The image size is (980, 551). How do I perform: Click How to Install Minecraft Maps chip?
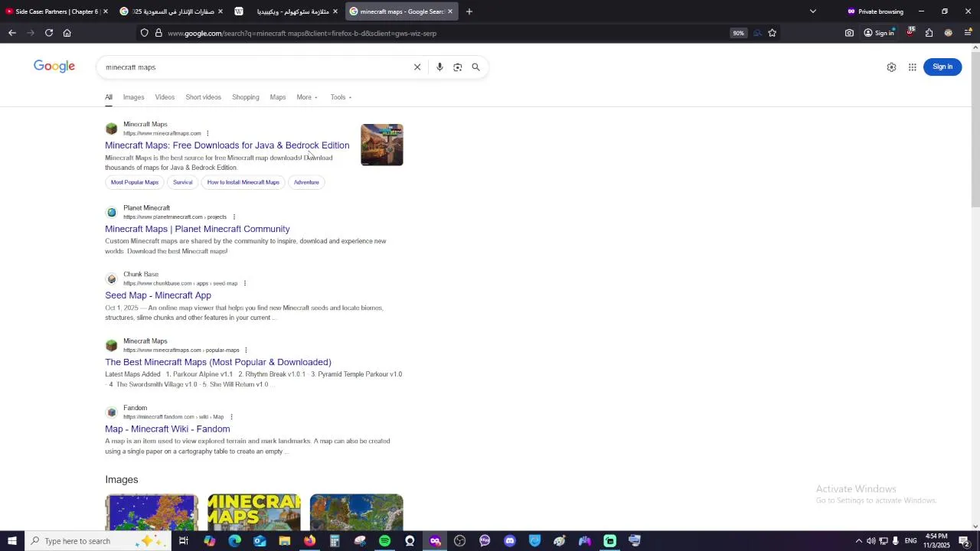tap(243, 182)
